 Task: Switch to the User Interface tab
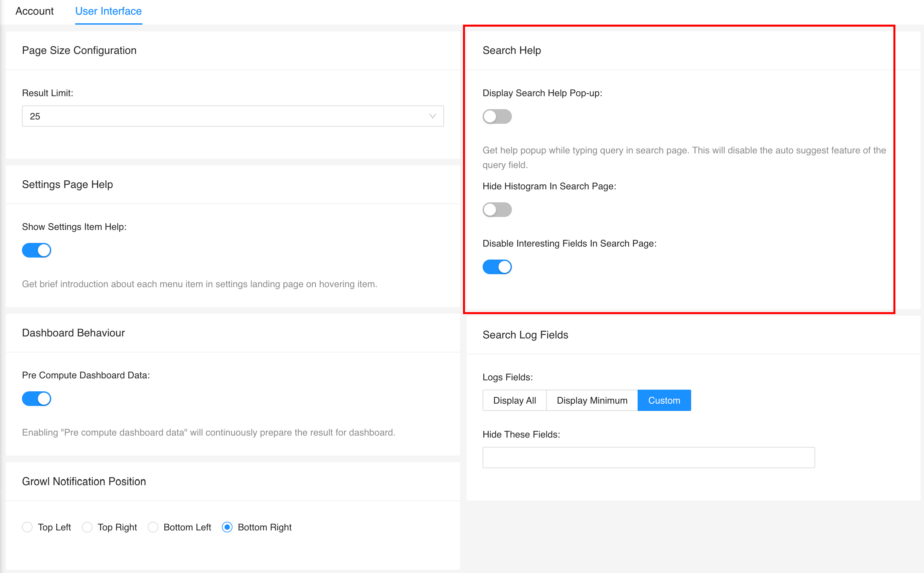(108, 11)
